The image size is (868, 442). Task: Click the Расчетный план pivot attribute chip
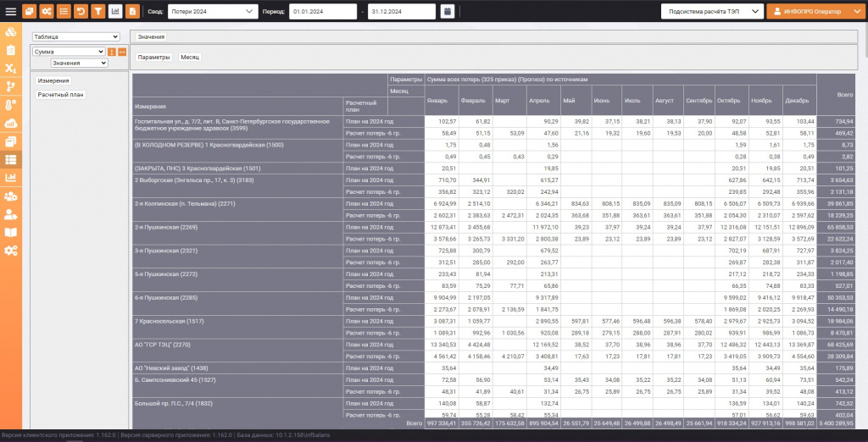[61, 95]
